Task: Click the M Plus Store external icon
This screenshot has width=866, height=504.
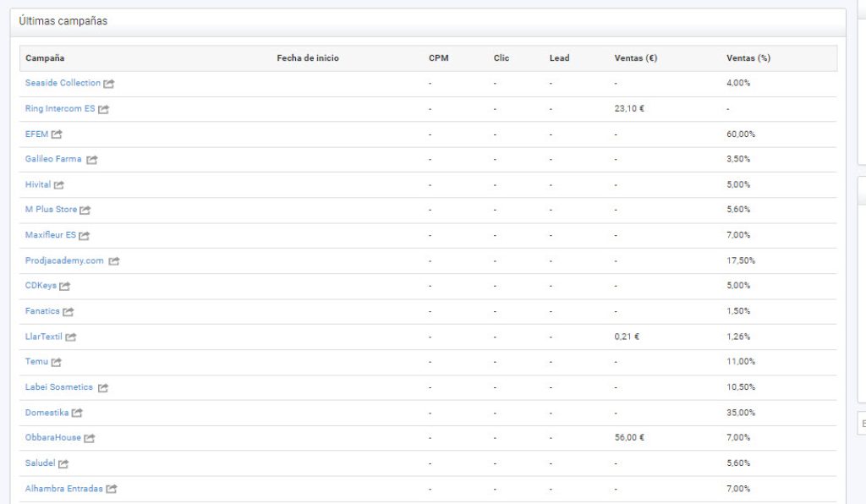Action: click(85, 210)
